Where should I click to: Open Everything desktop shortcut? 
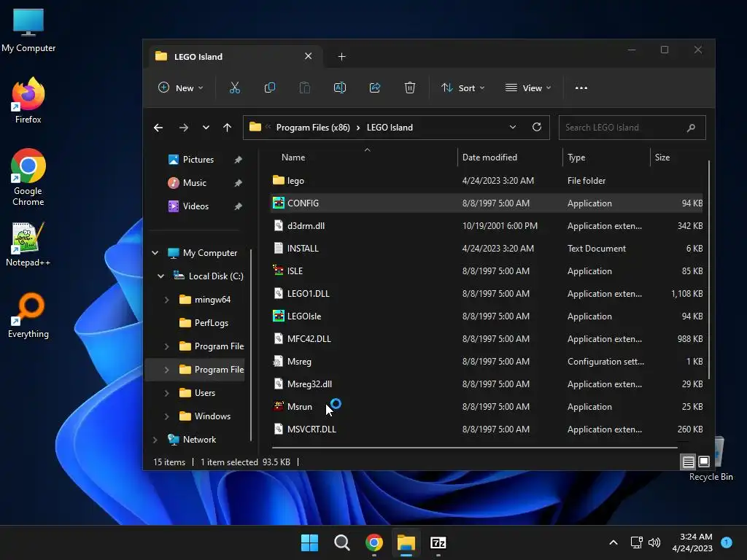(28, 316)
